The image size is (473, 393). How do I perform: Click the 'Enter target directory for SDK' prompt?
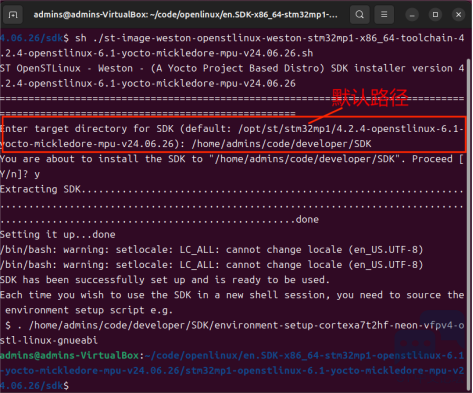point(87,129)
